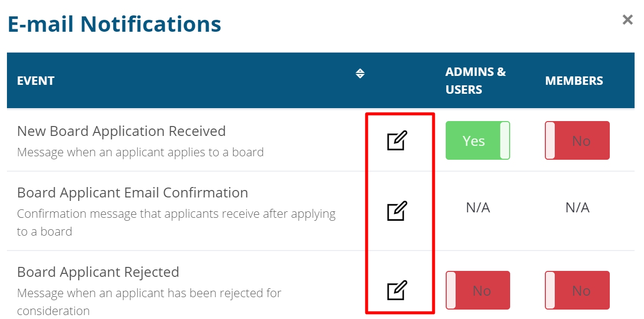Viewport: 644px width, 319px height.
Task: Turn on Members toggle for Board Applicant Rejected
Action: pos(577,290)
